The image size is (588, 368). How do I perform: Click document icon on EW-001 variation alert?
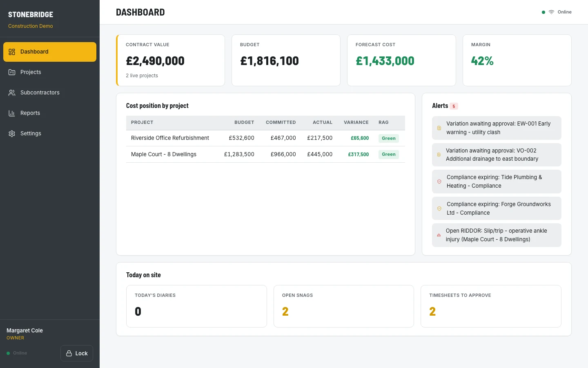[439, 128]
